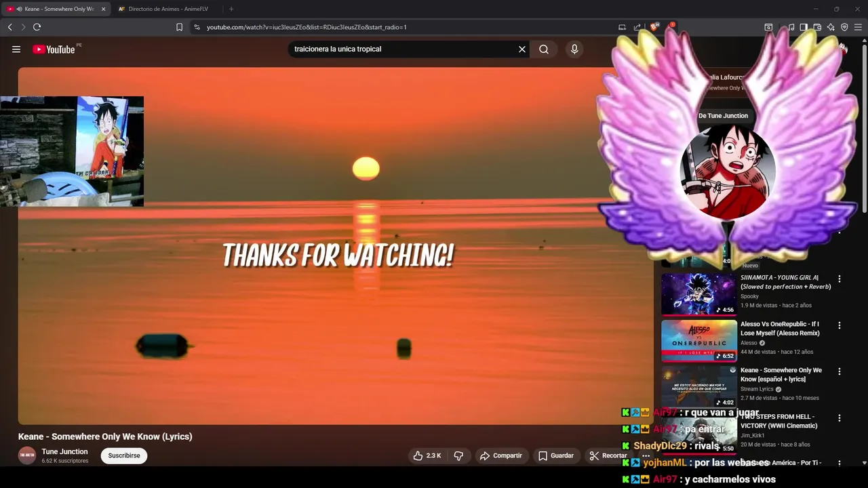Select the Keane - Somewhere Only We tab

tap(56, 9)
